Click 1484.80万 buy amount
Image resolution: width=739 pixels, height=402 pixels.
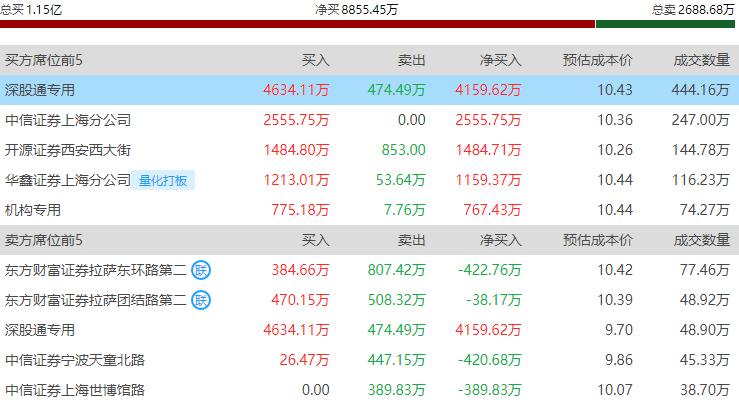[296, 150]
